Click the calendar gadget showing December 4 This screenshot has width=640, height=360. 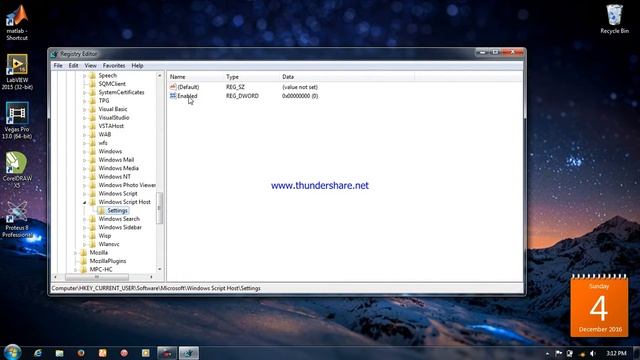pos(599,306)
